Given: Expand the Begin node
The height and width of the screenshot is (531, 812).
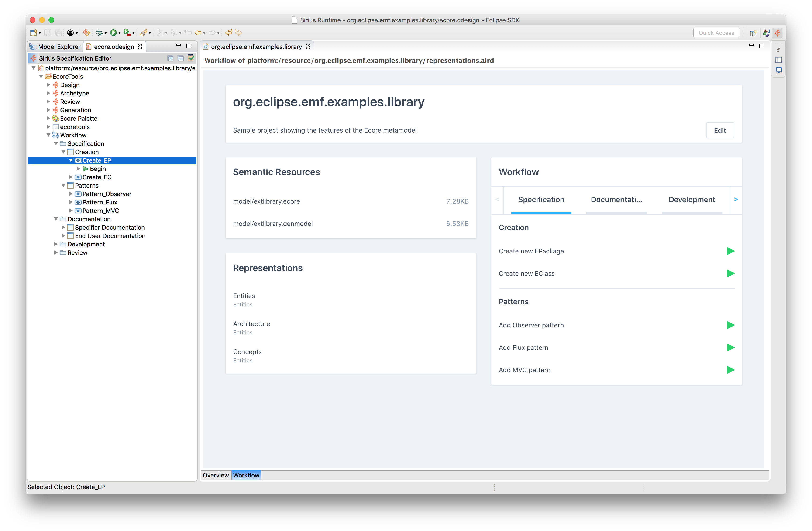Looking at the screenshot, I should [x=79, y=169].
